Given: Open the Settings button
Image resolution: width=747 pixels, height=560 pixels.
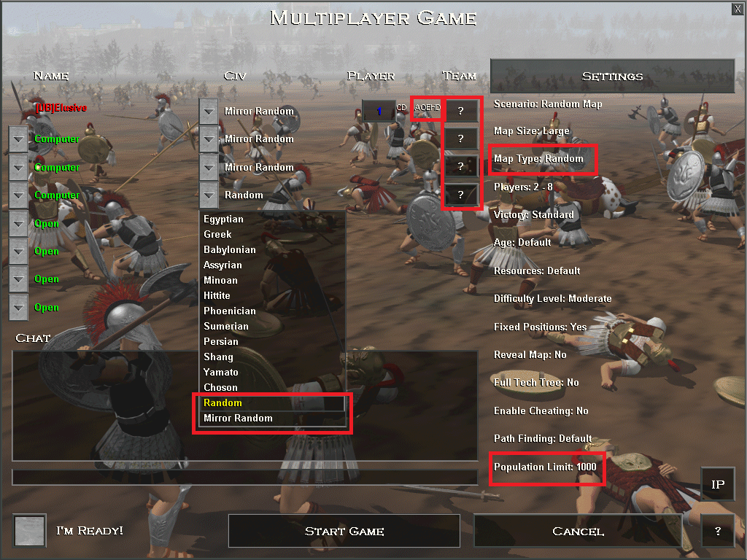Looking at the screenshot, I should pos(612,76).
